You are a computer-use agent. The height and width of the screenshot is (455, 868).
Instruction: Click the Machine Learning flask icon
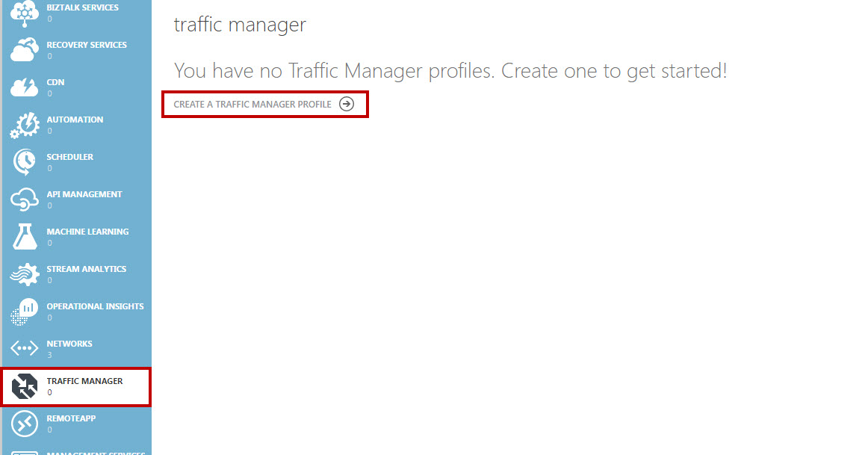click(x=25, y=236)
